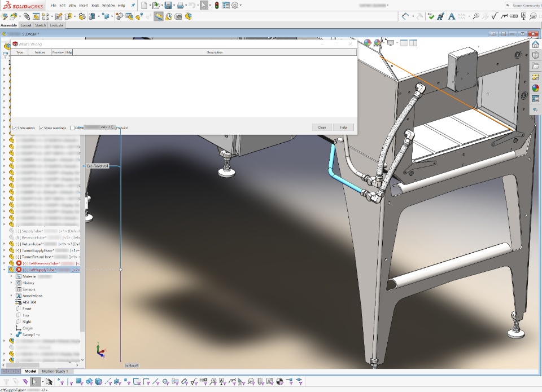Click the Edit Appearance sphere in view toolbar

coord(367,42)
